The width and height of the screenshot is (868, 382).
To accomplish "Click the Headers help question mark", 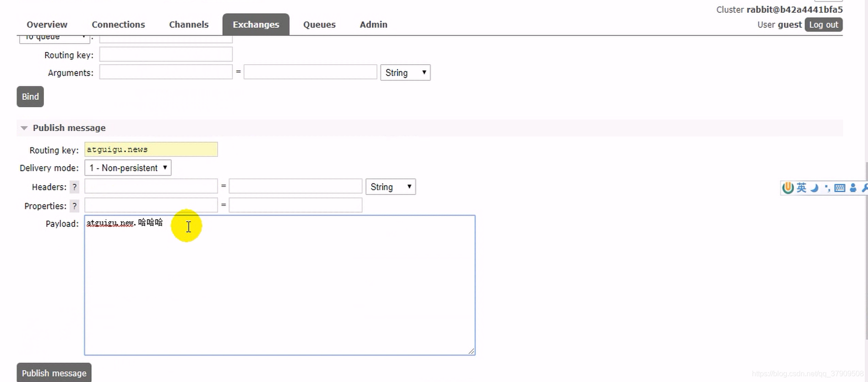I will pos(74,187).
